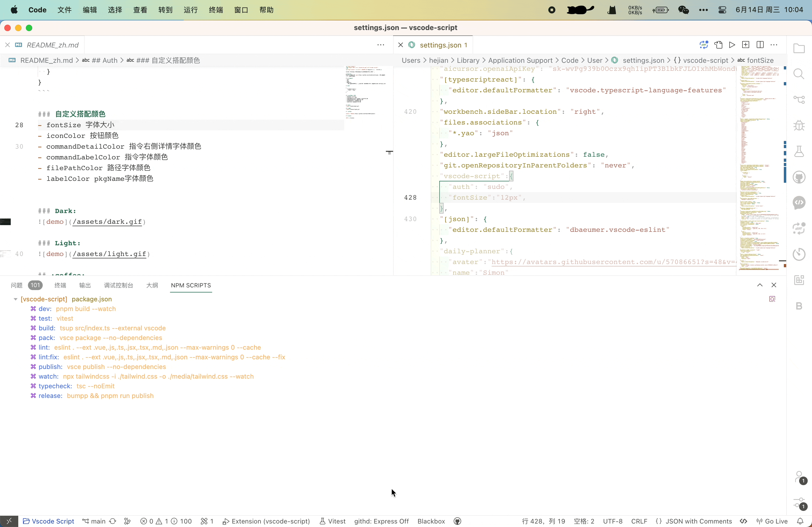Run the release npm script
Viewport: 812px width, 527px height.
point(92,396)
